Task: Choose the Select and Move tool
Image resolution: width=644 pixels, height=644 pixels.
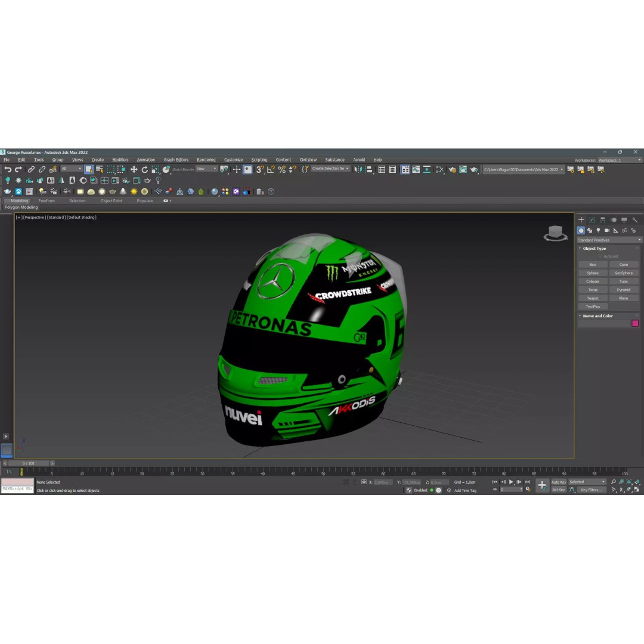Action: [x=134, y=169]
